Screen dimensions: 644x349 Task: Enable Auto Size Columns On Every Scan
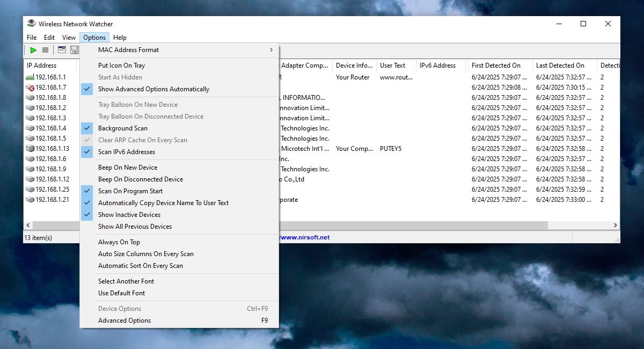179,254
